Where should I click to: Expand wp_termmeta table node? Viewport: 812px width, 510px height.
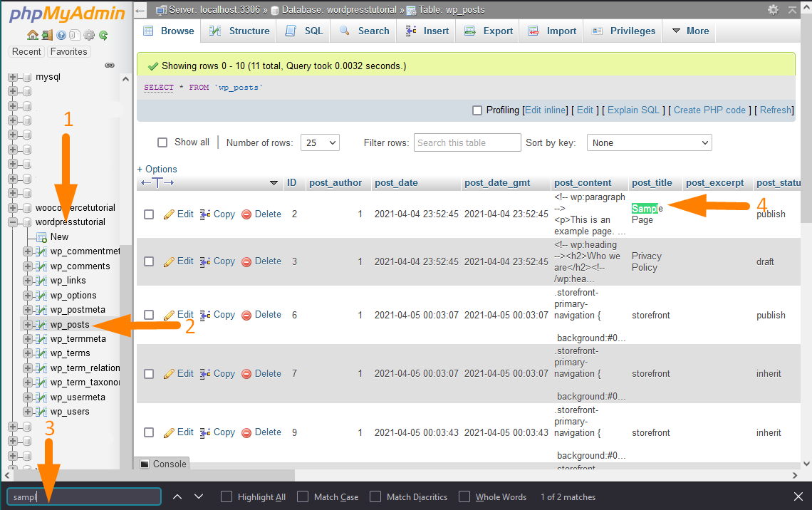[x=27, y=339]
